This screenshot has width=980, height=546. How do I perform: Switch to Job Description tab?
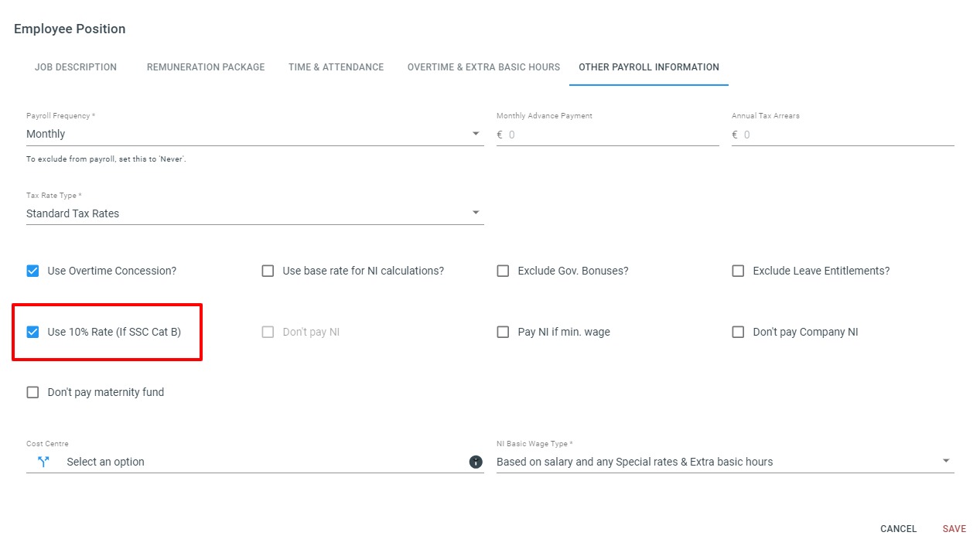(x=76, y=67)
